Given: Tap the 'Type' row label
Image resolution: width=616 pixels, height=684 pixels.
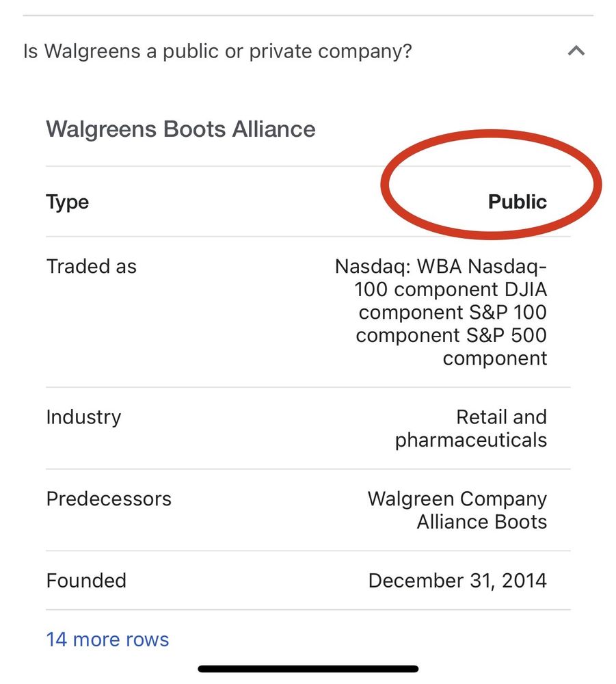Looking at the screenshot, I should click(67, 202).
